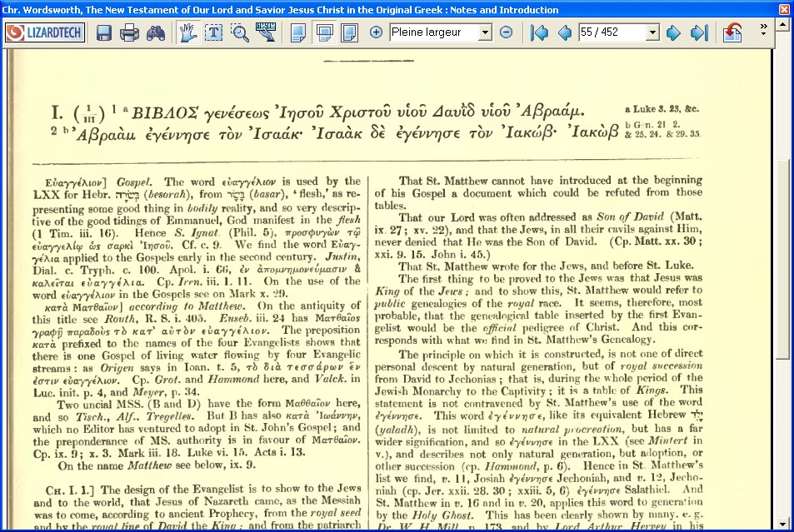Click the text 'Two uncial MSS. (B and D)'
This screenshot has width=794, height=532.
click(128, 405)
